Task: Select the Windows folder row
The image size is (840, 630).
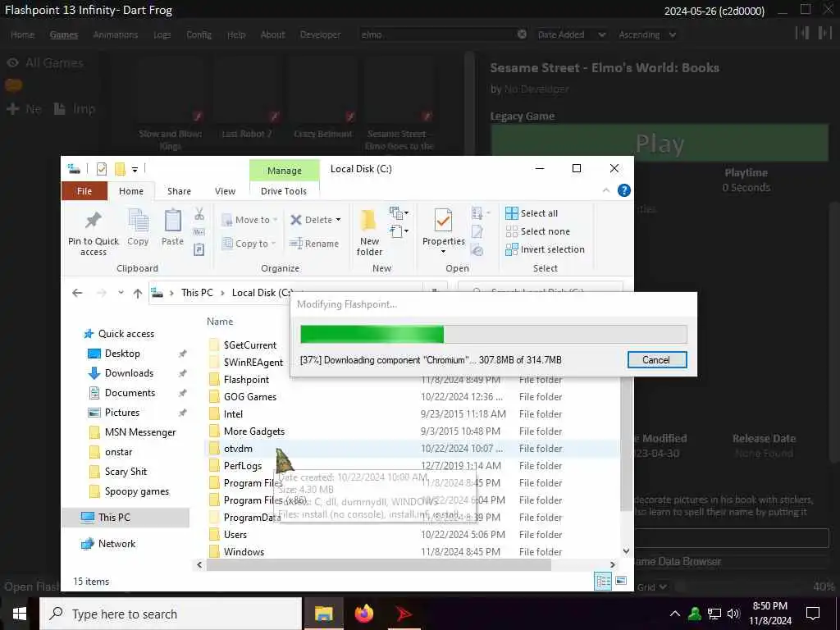Action: point(411,552)
